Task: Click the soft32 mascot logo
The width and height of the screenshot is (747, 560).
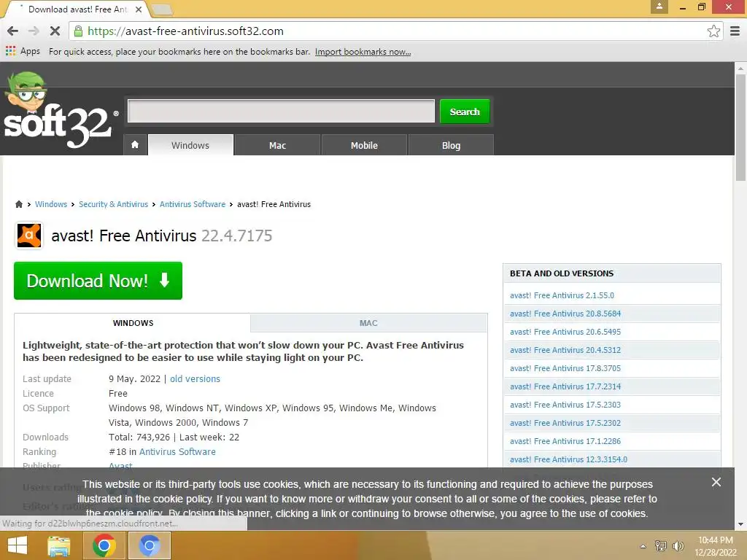Action: 61,109
